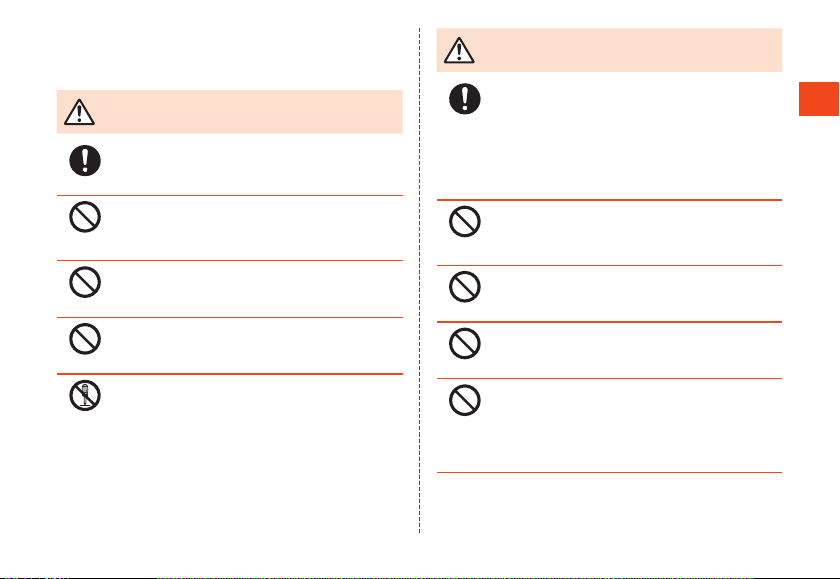Select the left column's black exclamation mandatory icon
840x579 pixels.
(85, 160)
